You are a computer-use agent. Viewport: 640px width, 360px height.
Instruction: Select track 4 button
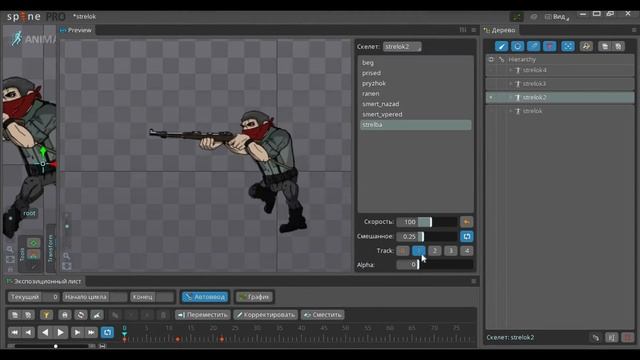pos(467,251)
